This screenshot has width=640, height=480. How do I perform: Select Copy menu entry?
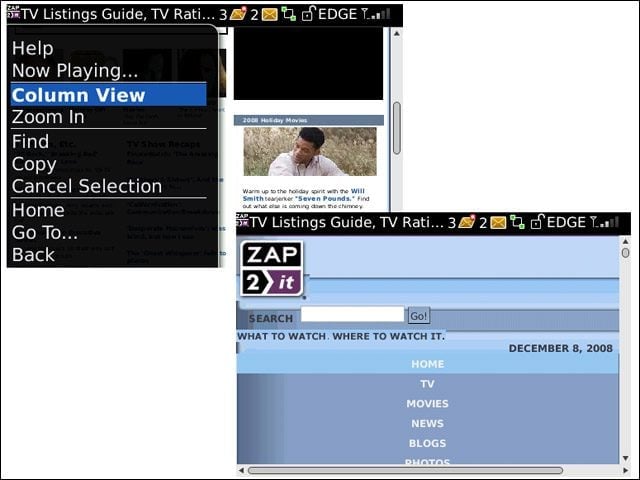34,164
